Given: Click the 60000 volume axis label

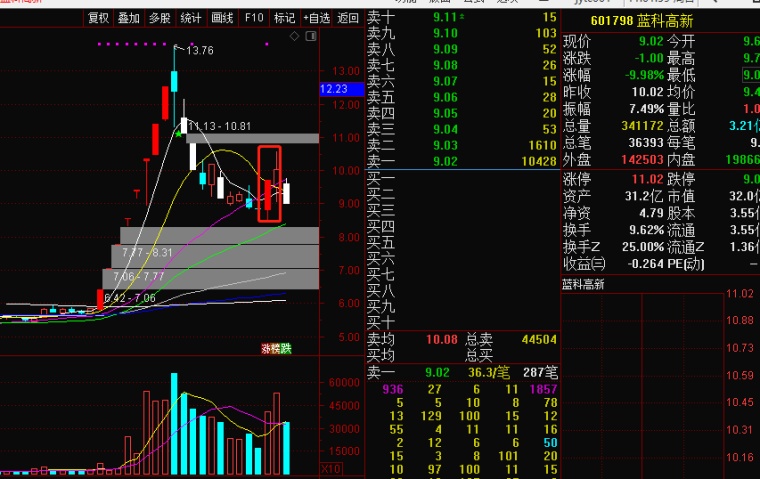Looking at the screenshot, I should (344, 383).
